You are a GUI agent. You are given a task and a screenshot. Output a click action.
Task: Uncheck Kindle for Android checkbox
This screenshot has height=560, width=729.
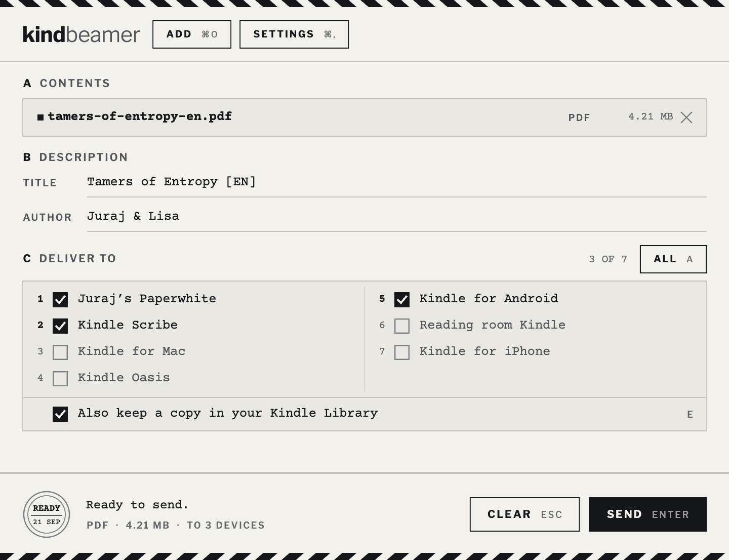[x=402, y=300]
